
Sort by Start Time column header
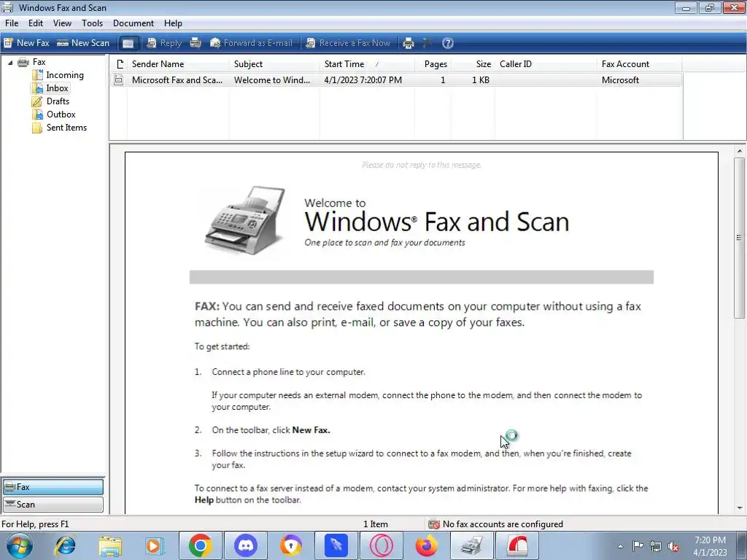click(x=367, y=64)
